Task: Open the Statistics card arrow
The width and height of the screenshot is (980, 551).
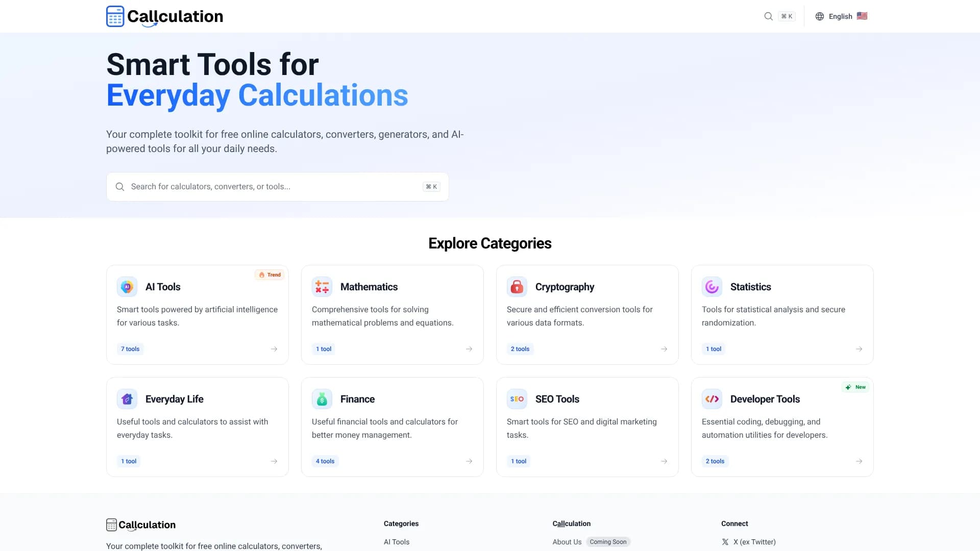Action: pyautogui.click(x=859, y=349)
